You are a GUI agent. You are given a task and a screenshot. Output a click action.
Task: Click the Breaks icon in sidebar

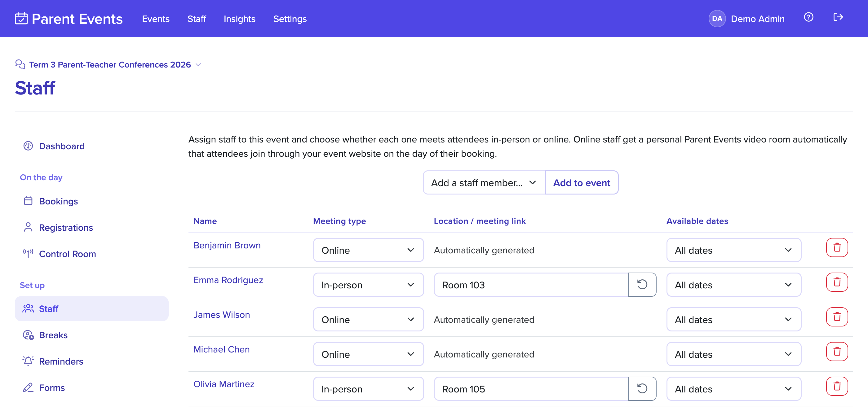click(28, 335)
